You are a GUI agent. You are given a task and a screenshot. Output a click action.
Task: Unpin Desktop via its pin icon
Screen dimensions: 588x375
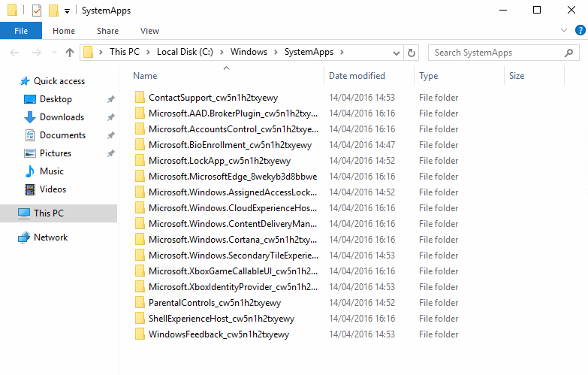(x=110, y=99)
